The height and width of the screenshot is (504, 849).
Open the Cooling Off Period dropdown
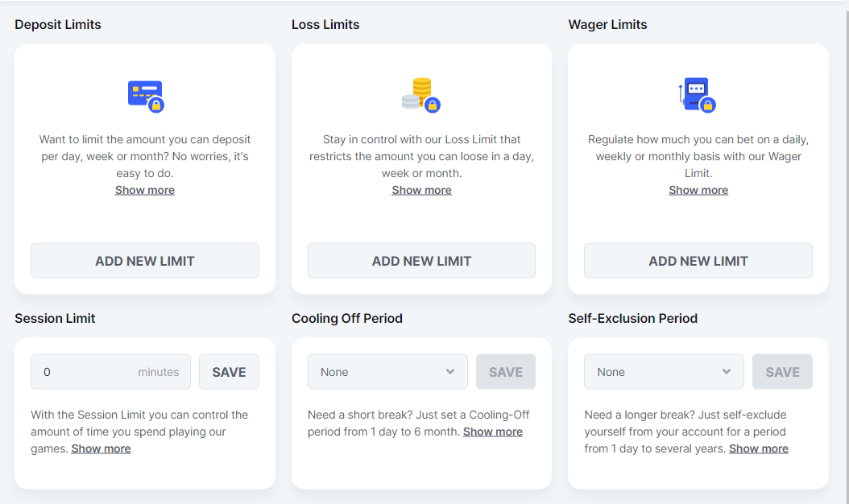pyautogui.click(x=387, y=372)
